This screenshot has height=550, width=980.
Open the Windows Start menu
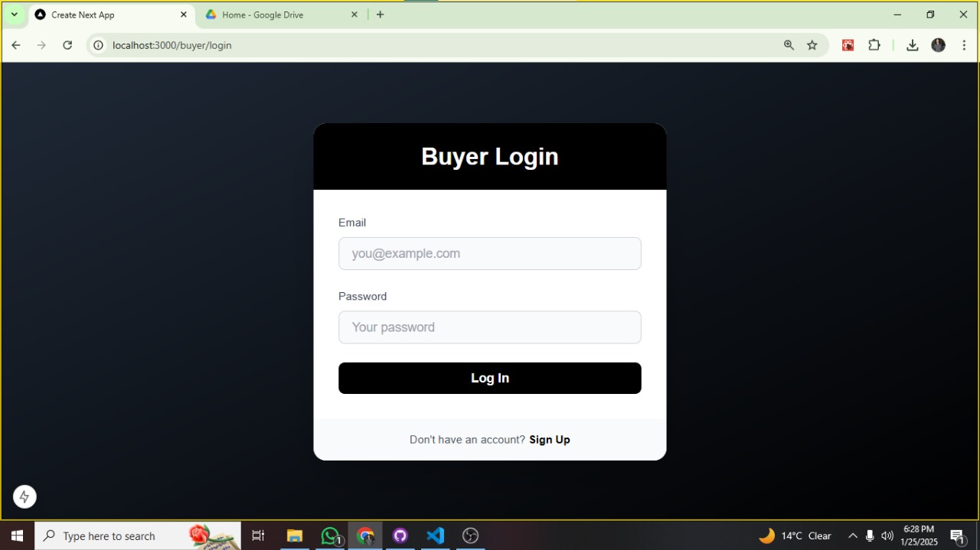pyautogui.click(x=17, y=535)
